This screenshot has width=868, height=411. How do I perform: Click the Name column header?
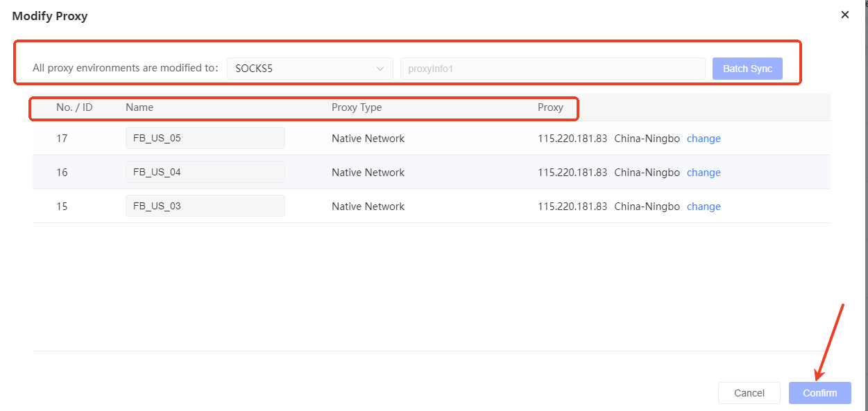click(x=139, y=107)
